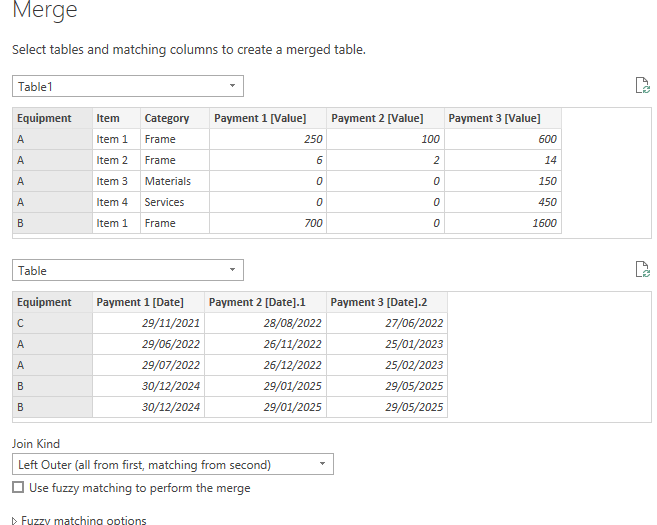Click the Services category cell
The width and height of the screenshot is (657, 525).
point(175,202)
